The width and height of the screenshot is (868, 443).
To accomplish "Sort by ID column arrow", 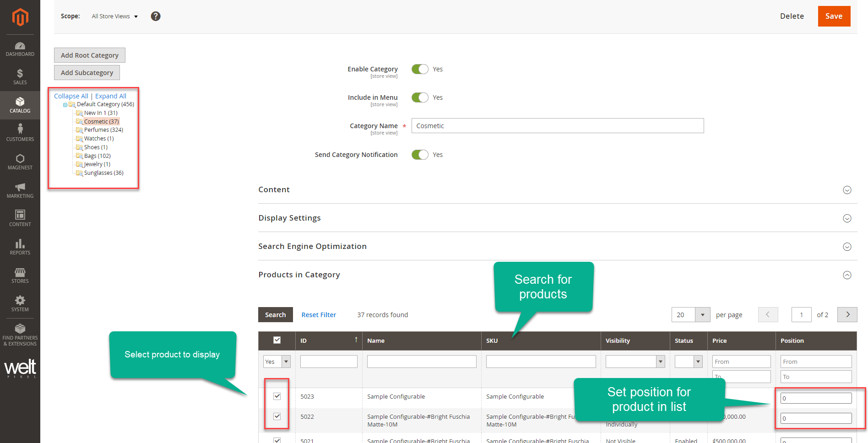I will click(356, 340).
